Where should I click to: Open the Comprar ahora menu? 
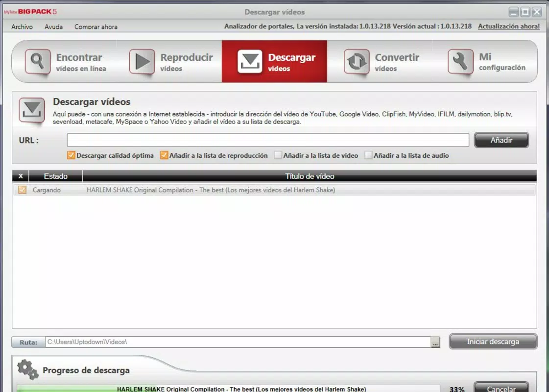pos(96,26)
